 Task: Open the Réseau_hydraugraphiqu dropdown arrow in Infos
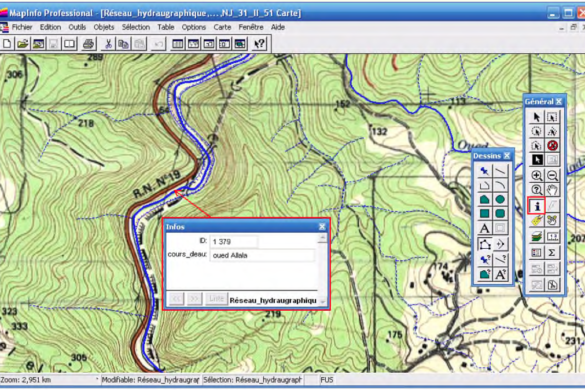click(x=323, y=301)
